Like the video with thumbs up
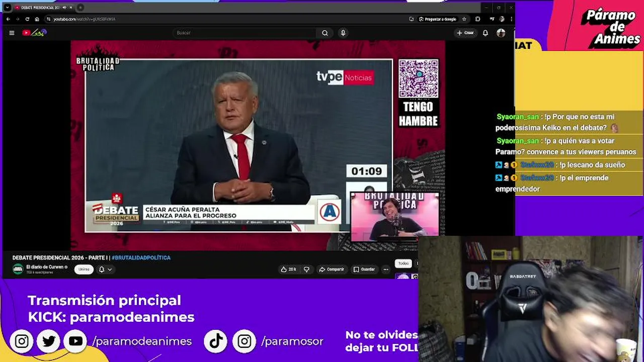 289,269
